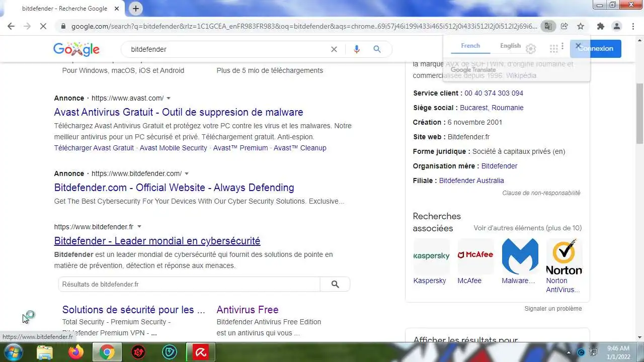Open Avast Antivirus Gratuit ad link
The height and width of the screenshot is (362, 644).
(x=179, y=112)
